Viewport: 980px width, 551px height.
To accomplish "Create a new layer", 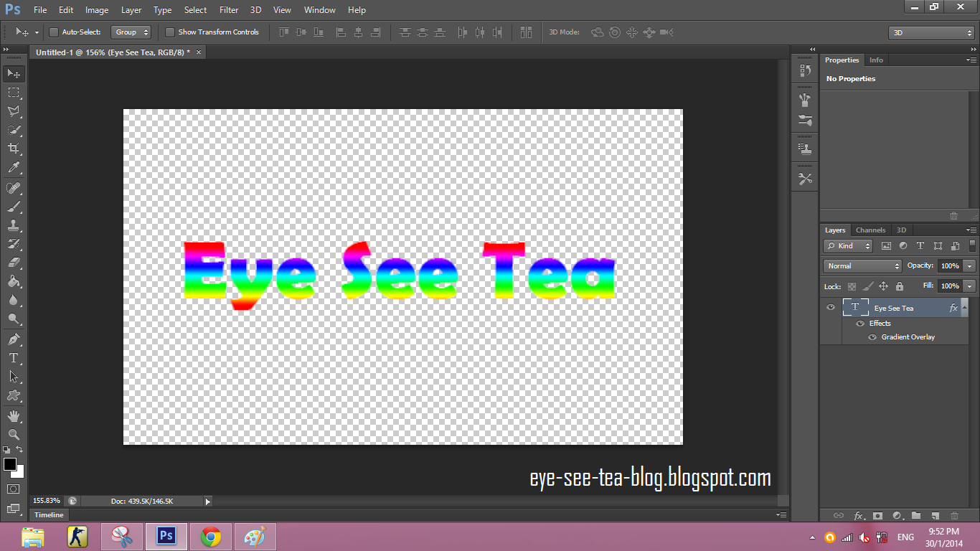I will (935, 516).
